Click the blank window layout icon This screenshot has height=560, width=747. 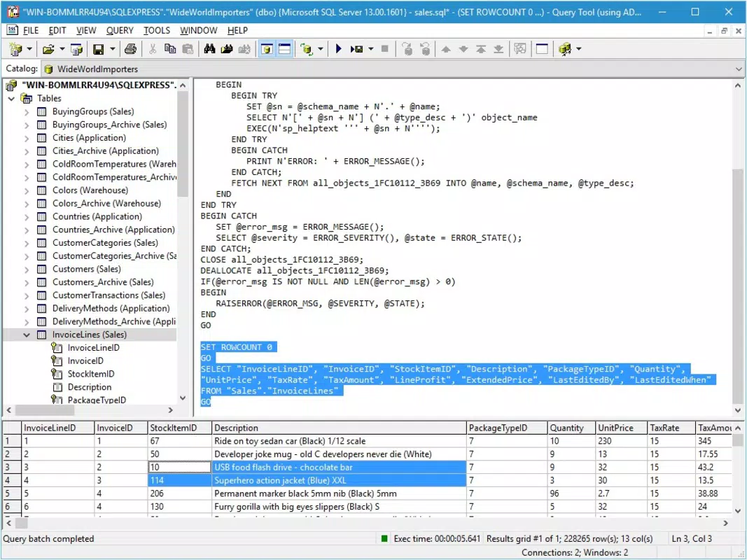542,49
